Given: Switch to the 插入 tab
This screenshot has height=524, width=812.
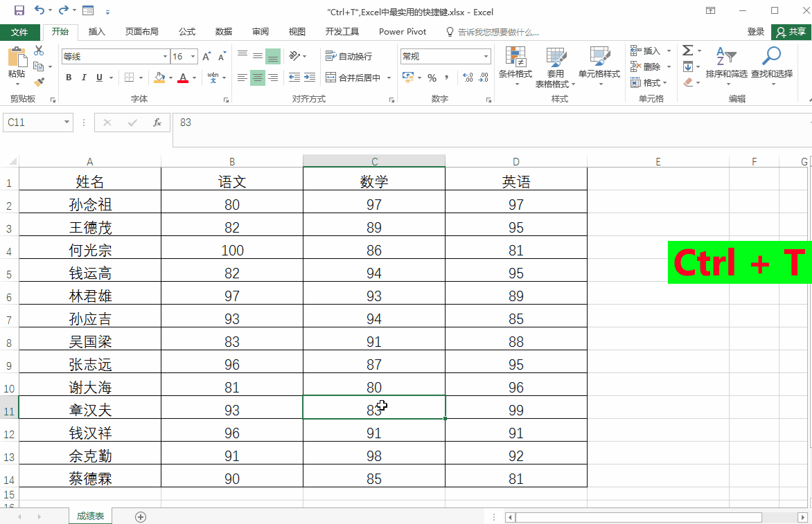Looking at the screenshot, I should (x=96, y=32).
